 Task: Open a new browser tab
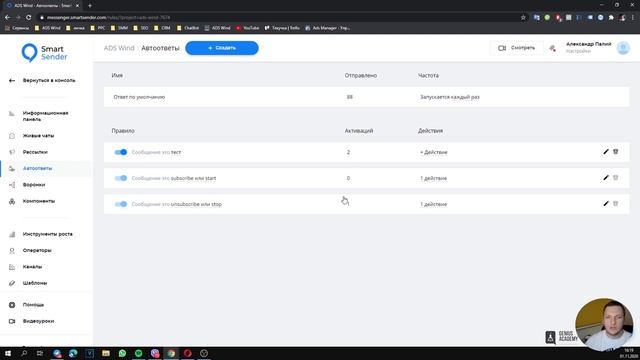point(90,6)
